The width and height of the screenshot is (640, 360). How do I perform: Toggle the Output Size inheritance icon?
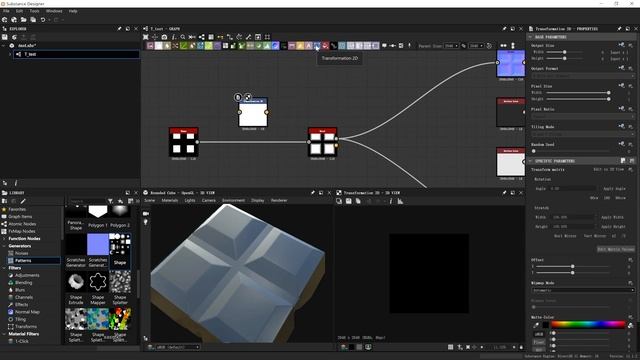(x=621, y=44)
